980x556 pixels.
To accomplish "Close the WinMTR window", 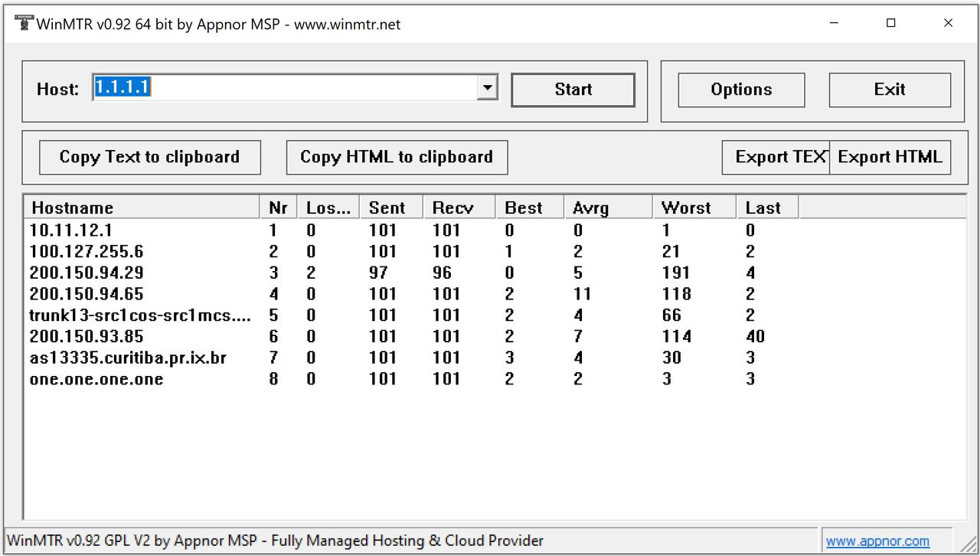I will [x=949, y=23].
